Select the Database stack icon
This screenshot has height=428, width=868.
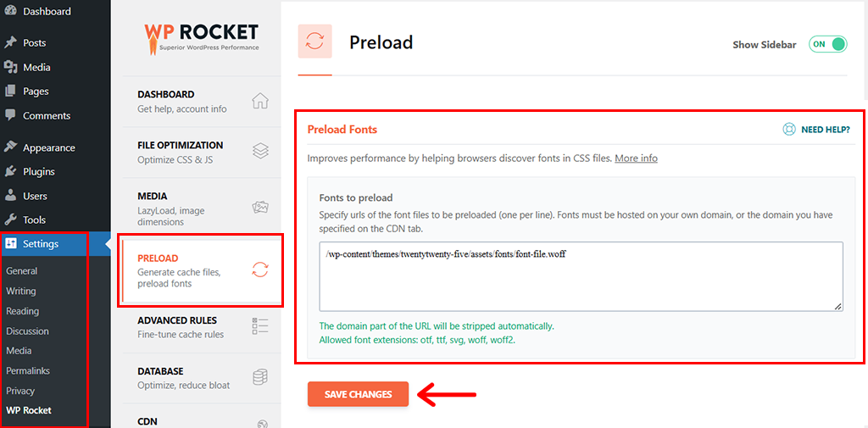259,377
